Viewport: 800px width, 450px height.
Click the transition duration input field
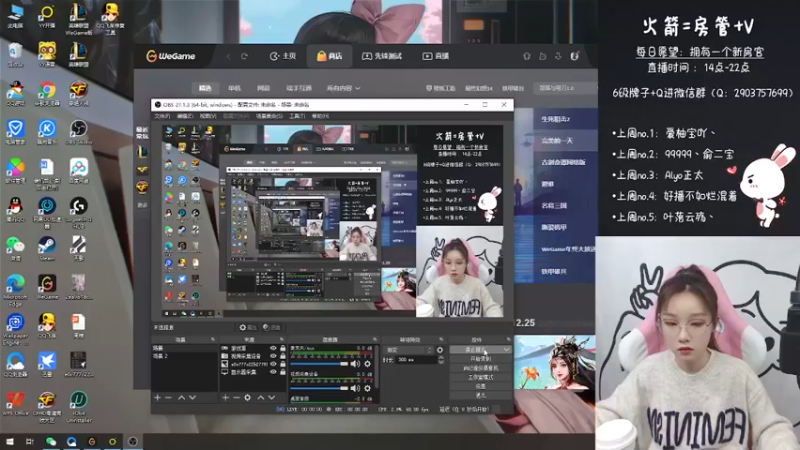point(416,360)
